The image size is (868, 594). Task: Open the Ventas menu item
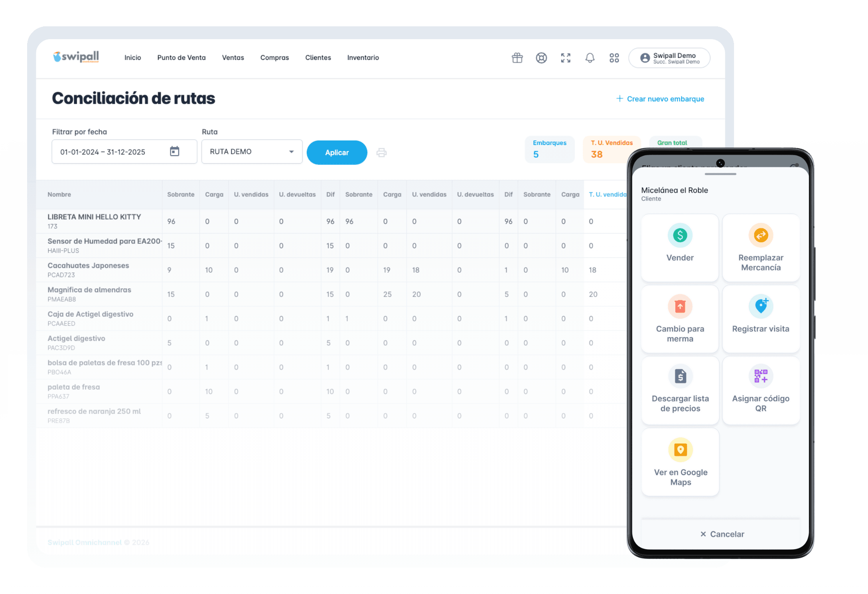coord(233,57)
